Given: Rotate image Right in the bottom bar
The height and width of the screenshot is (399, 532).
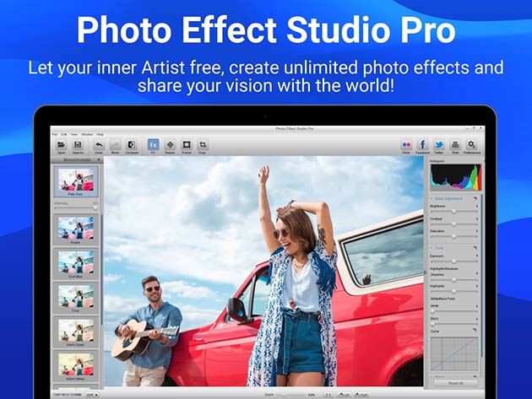Looking at the screenshot, I should click(361, 395).
